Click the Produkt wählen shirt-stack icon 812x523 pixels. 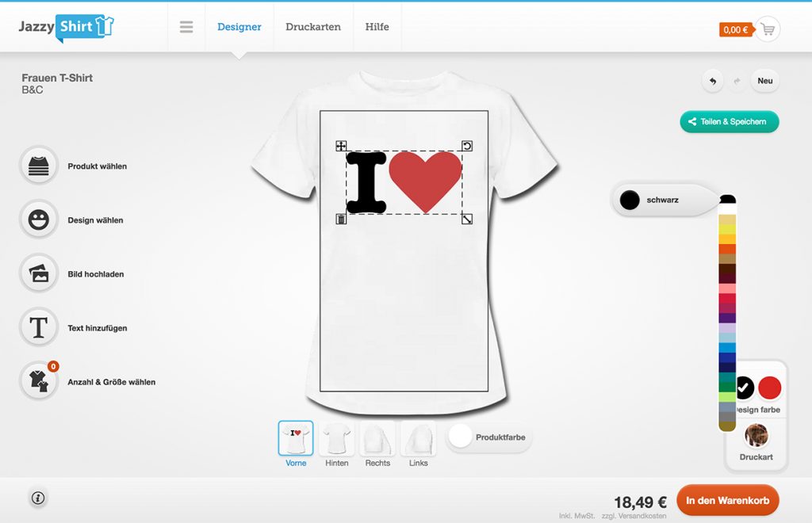[38, 166]
